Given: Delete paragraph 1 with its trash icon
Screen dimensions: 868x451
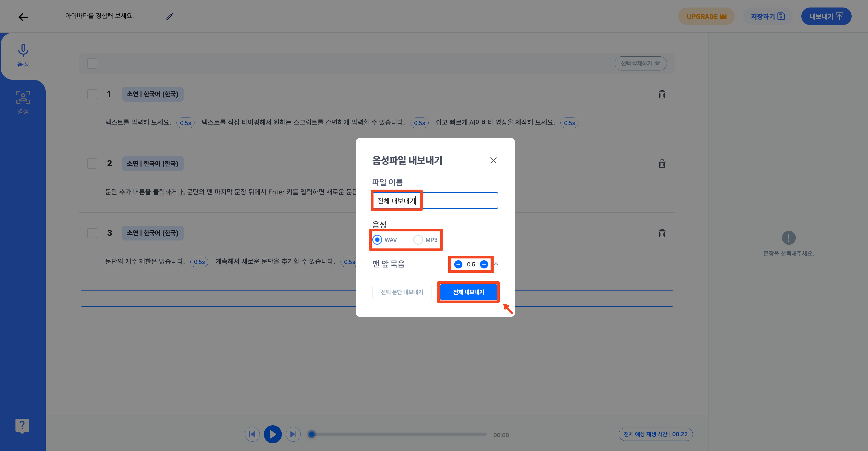Looking at the screenshot, I should (662, 94).
